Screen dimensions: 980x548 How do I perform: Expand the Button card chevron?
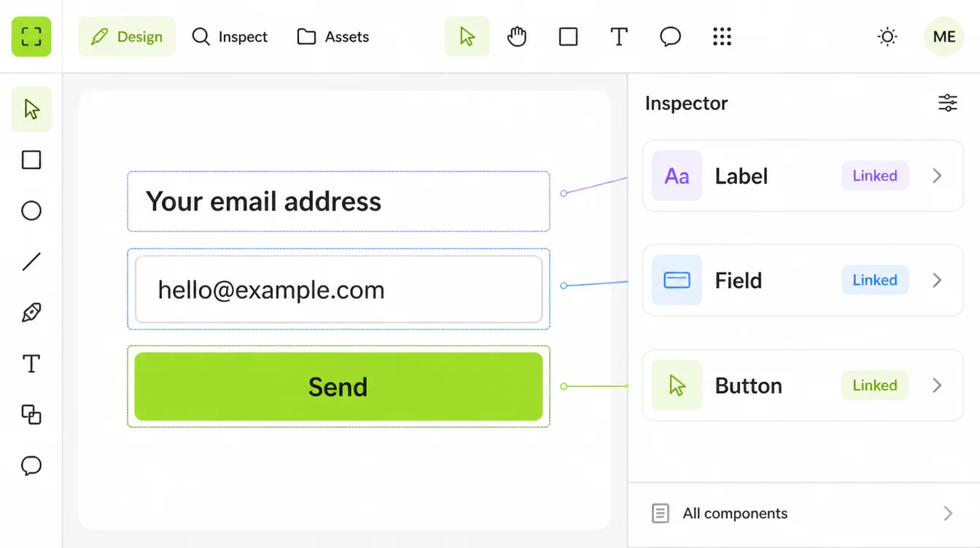938,385
